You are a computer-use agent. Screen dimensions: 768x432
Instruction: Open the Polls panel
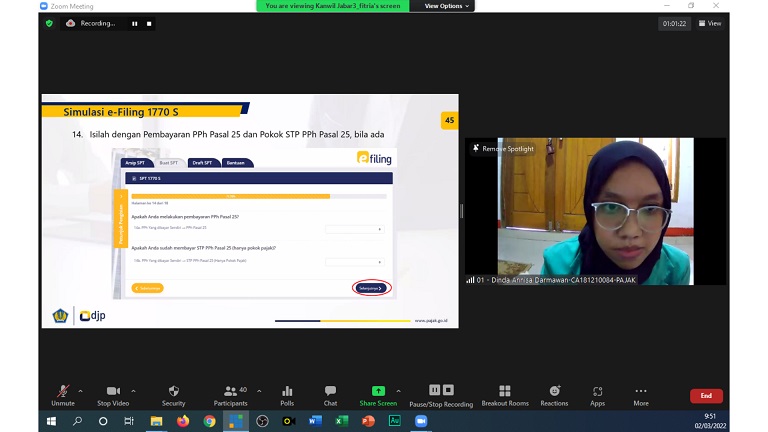pos(287,394)
